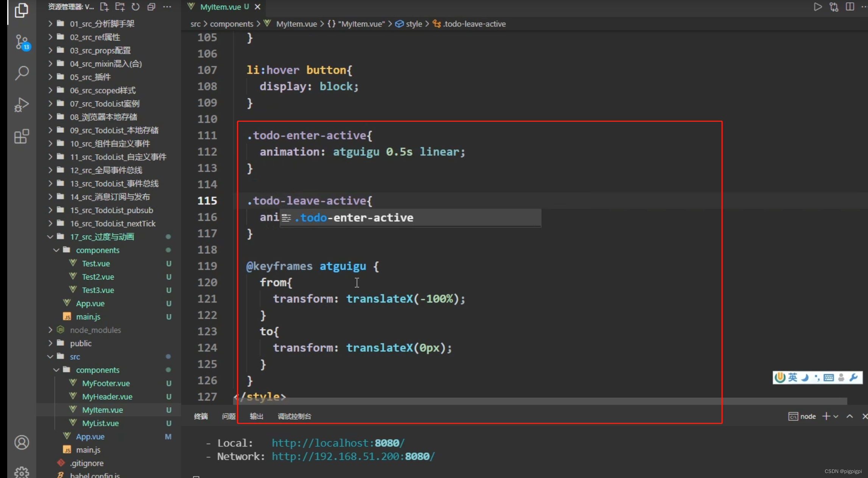
Task: Open Source Control view with 13 badge
Action: point(22,42)
